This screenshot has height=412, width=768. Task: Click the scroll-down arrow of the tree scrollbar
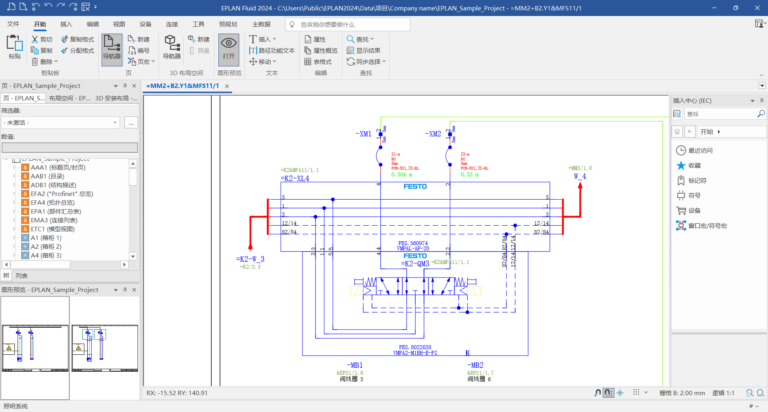pyautogui.click(x=133, y=256)
